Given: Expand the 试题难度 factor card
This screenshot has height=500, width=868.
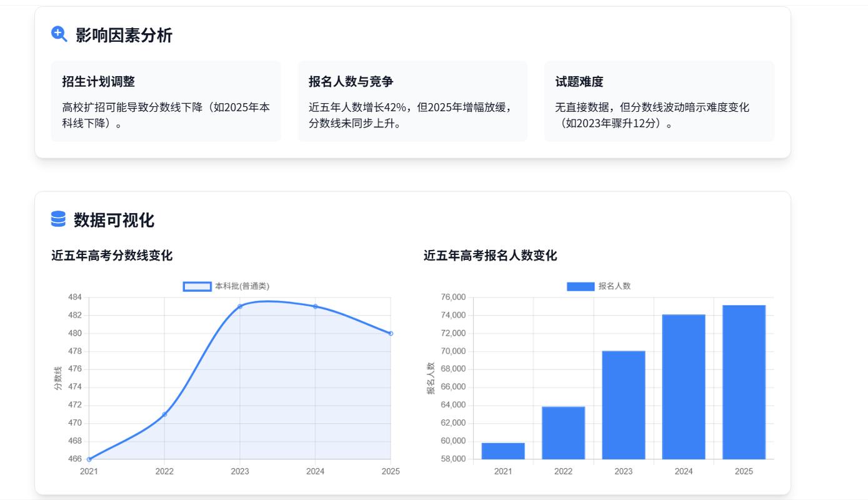Looking at the screenshot, I should pyautogui.click(x=659, y=101).
